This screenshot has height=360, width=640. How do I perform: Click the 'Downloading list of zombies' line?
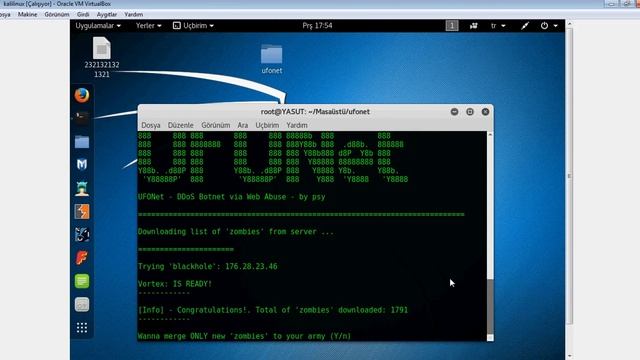coord(236,232)
